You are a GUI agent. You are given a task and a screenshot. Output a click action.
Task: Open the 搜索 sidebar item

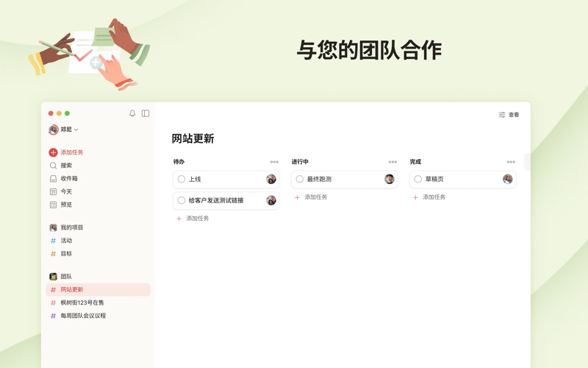pyautogui.click(x=66, y=166)
